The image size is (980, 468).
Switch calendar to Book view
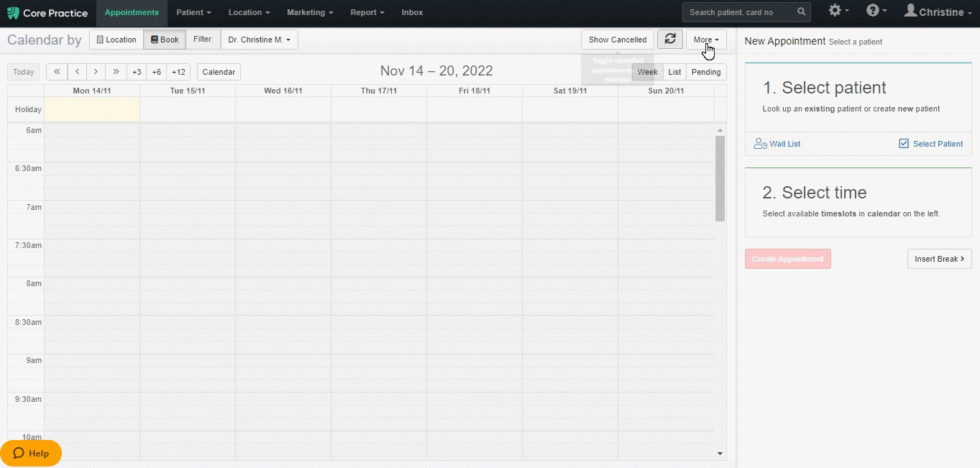[x=165, y=40]
